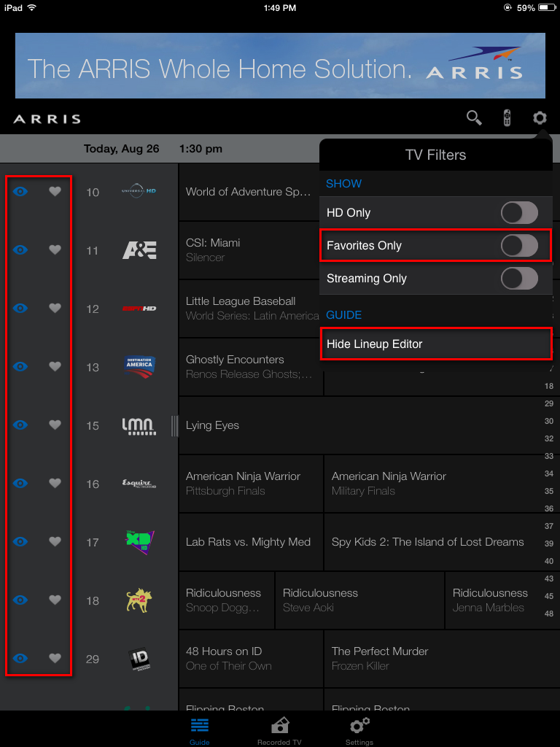Tap the gear filter icon in header
The image size is (560, 747).
coord(540,117)
